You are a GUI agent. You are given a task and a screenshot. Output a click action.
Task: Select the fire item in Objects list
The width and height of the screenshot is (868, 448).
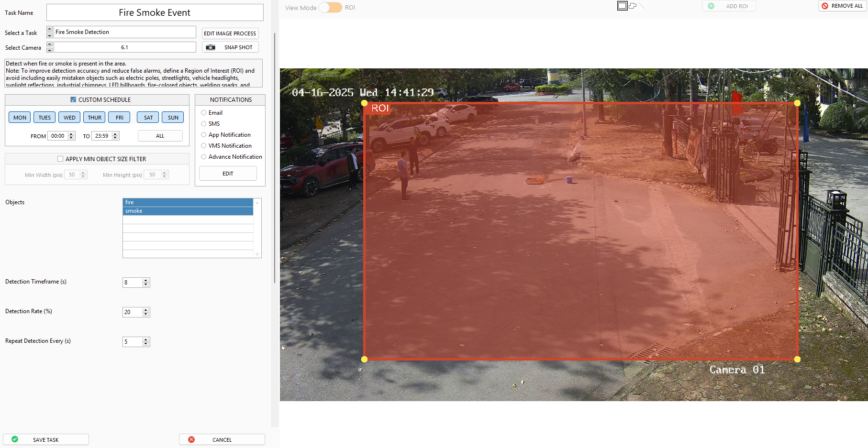pyautogui.click(x=188, y=202)
